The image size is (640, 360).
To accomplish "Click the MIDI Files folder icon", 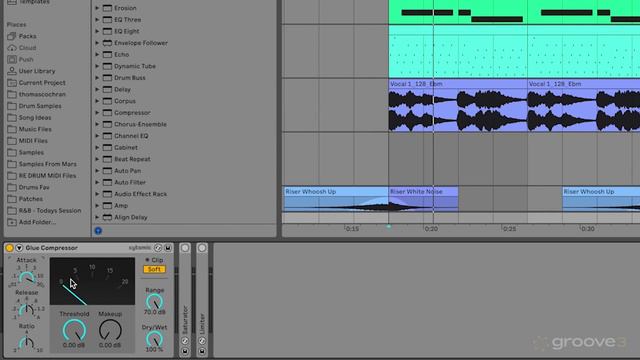I will coord(12,141).
